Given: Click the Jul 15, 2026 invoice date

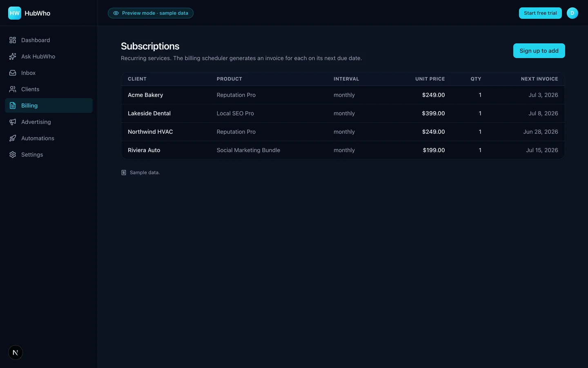Looking at the screenshot, I should tap(542, 150).
